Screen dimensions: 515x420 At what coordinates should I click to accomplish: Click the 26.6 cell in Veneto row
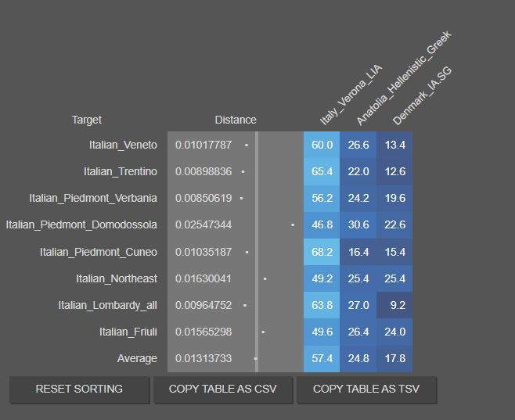coord(358,145)
